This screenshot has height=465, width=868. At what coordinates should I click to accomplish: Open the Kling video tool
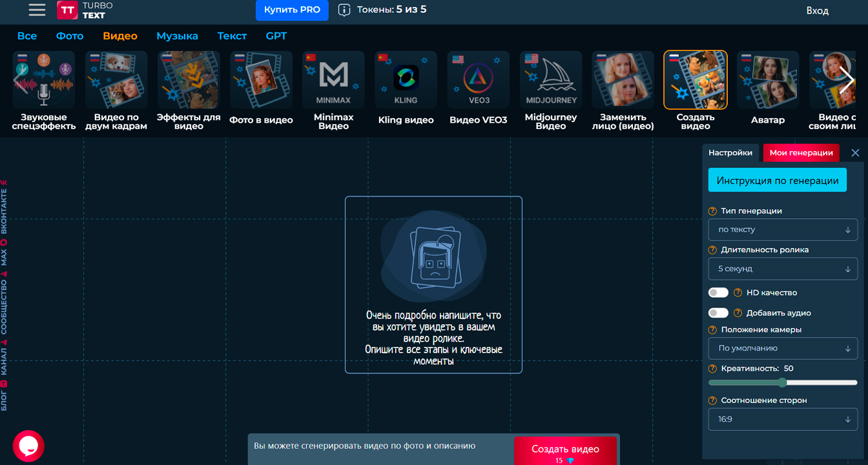[x=406, y=81]
